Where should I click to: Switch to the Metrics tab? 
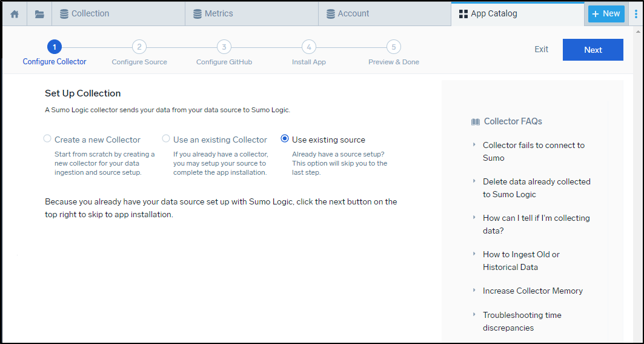coord(252,14)
